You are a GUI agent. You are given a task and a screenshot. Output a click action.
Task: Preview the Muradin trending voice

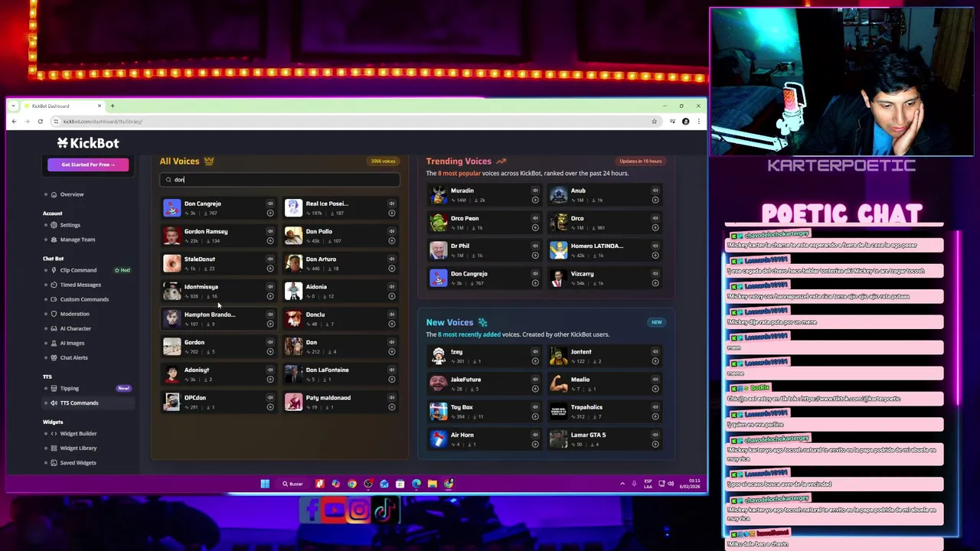(534, 191)
